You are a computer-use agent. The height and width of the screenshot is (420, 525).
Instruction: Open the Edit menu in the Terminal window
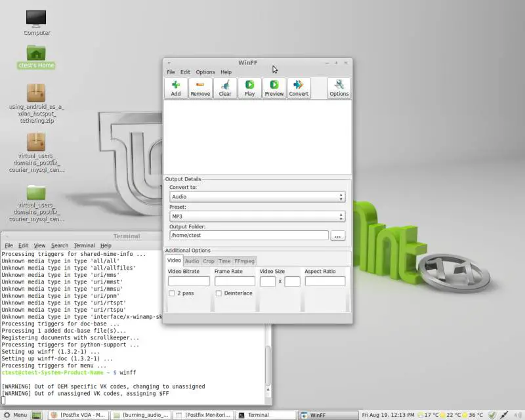click(23, 245)
